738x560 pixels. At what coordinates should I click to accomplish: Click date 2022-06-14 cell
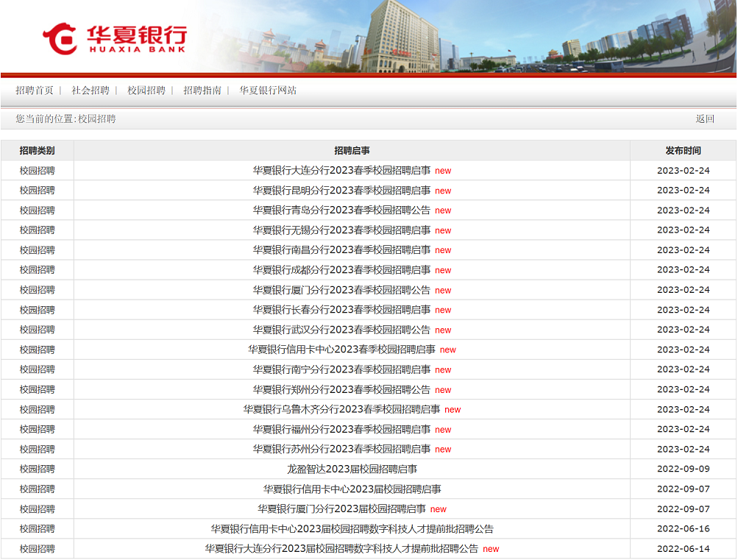click(x=684, y=549)
